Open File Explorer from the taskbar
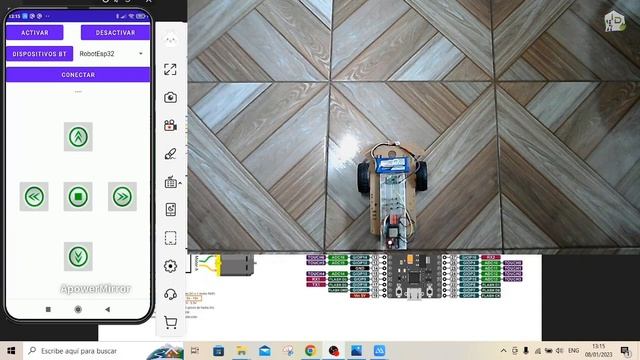This screenshot has height=360, width=640. (241, 351)
